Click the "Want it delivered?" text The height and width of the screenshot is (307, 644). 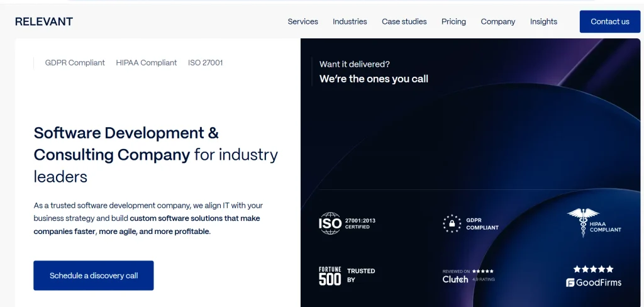pos(355,64)
